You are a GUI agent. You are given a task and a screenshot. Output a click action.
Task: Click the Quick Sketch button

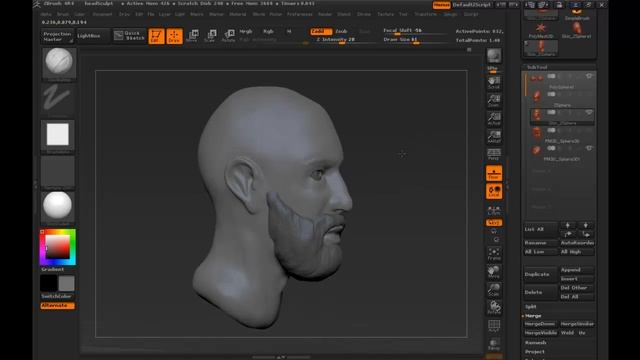[x=129, y=36]
